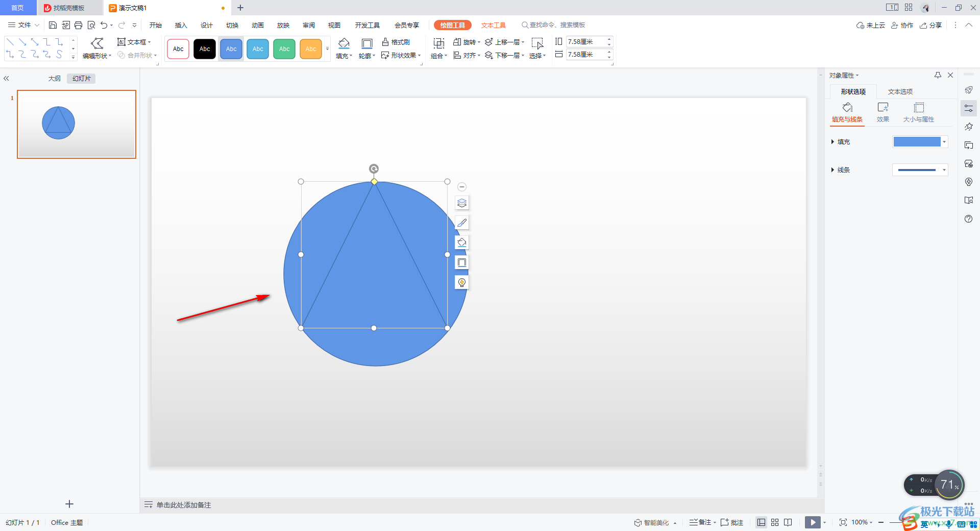Collapse the slide panel with double chevron
Image resolution: width=980 pixels, height=531 pixels.
pos(6,79)
